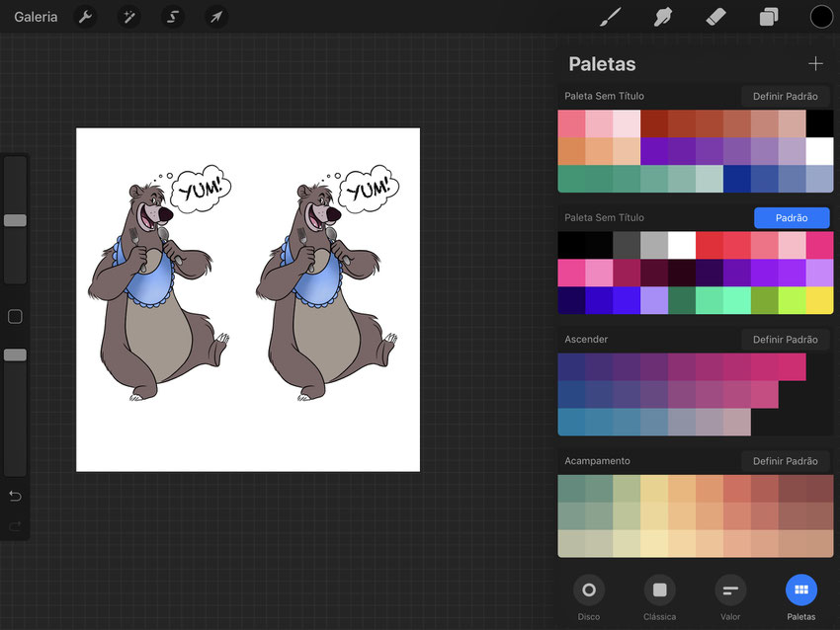Pick dark blue swatch in first palette
This screenshot has height=630, width=840.
(736, 179)
